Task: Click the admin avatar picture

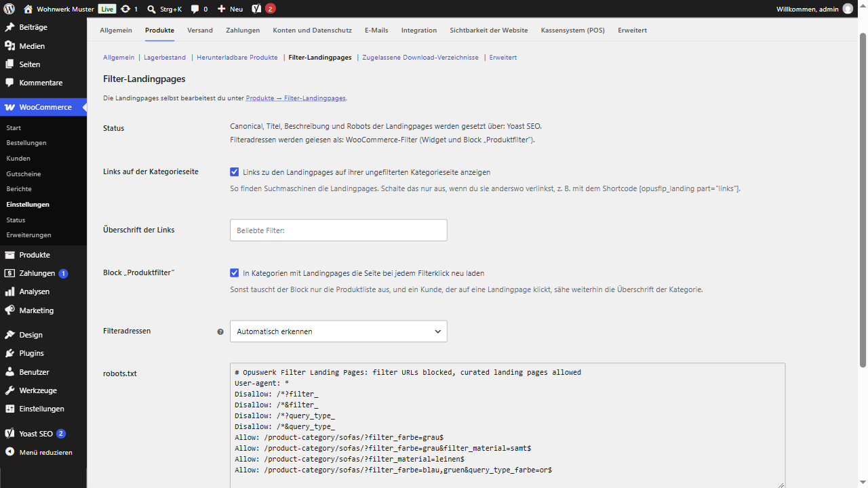Action: pos(848,9)
